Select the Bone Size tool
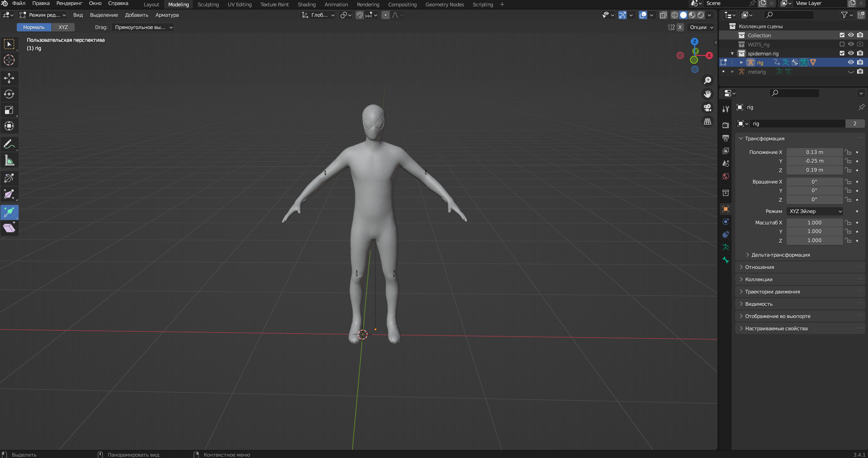The image size is (868, 458). [x=9, y=194]
